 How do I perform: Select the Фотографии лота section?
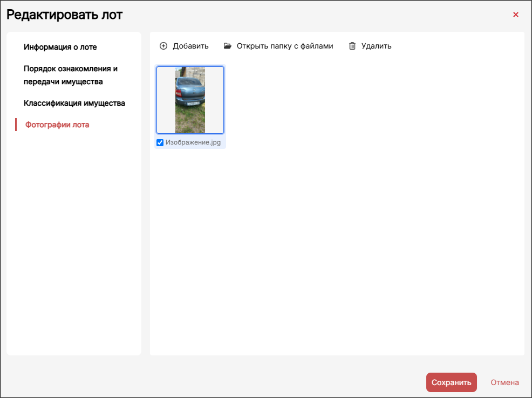(57, 125)
